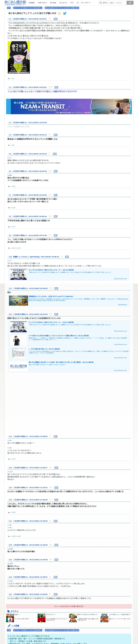Focus the 検索ワードを入力 search field
Image resolution: width=138 pixels, height=644 pixels.
(x=118, y=3)
